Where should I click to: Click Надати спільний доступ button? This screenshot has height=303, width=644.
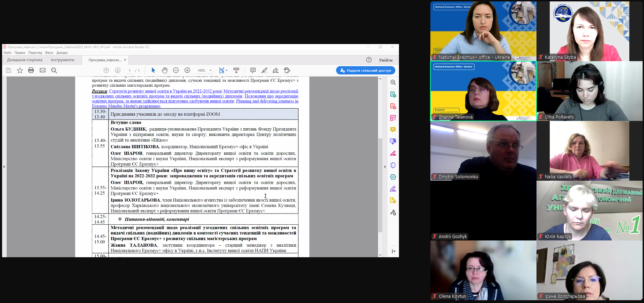365,70
